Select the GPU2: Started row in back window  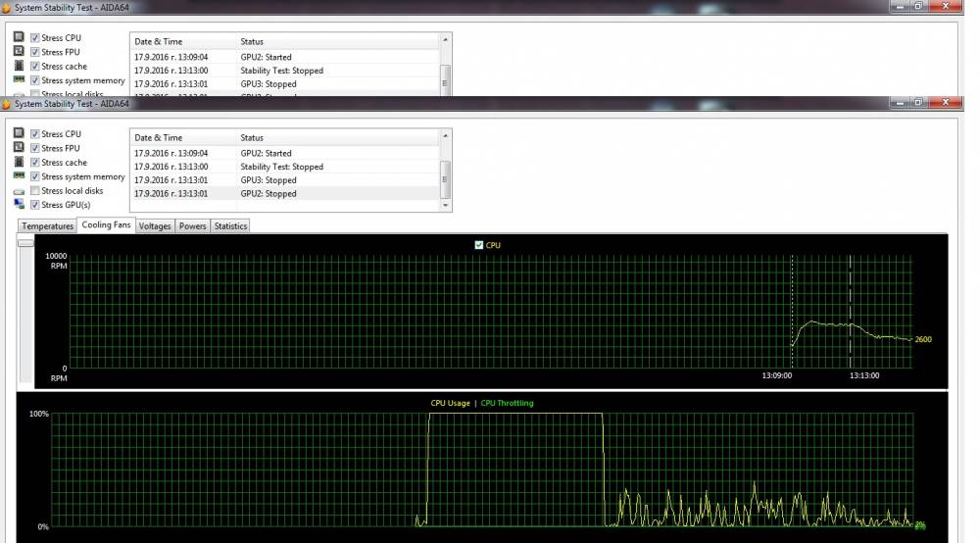[284, 57]
